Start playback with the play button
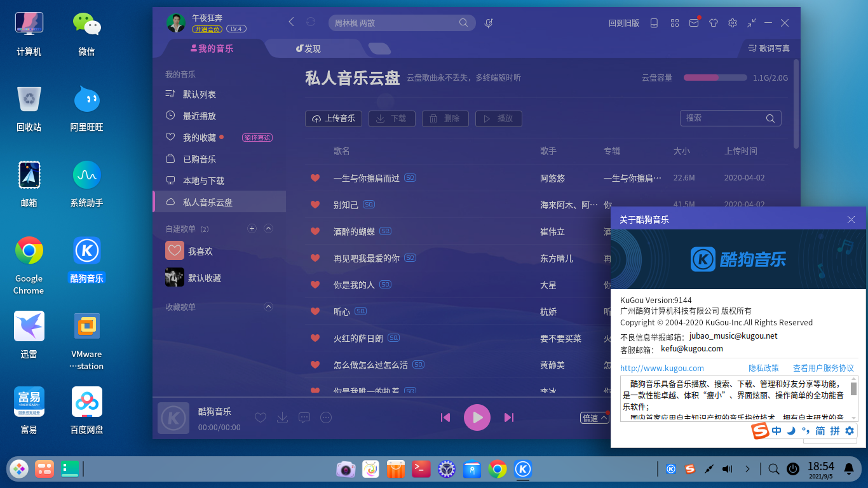This screenshot has height=488, width=868. 477,417
